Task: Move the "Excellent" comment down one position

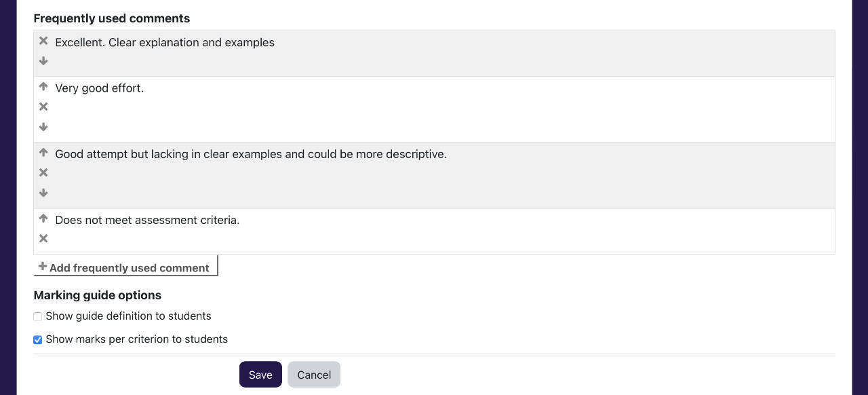Action: coord(43,61)
